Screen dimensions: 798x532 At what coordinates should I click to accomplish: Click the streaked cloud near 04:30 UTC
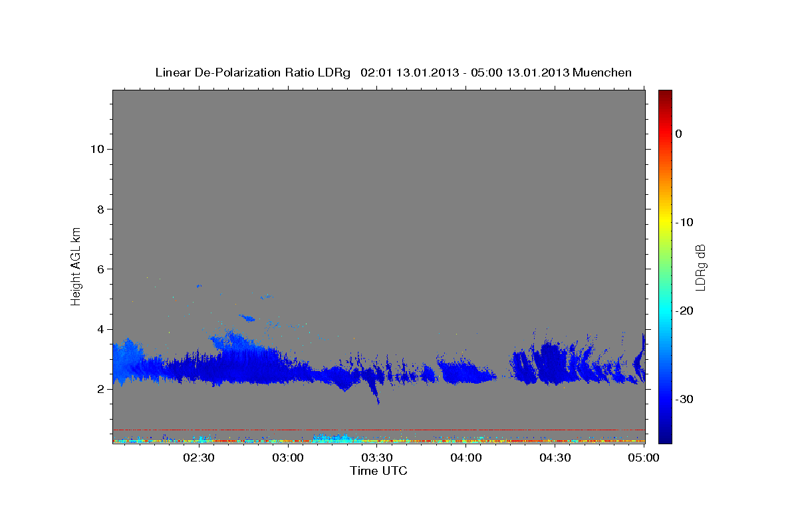tap(551, 362)
